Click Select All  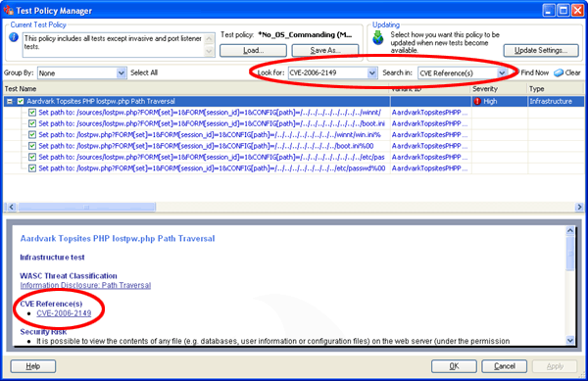144,72
